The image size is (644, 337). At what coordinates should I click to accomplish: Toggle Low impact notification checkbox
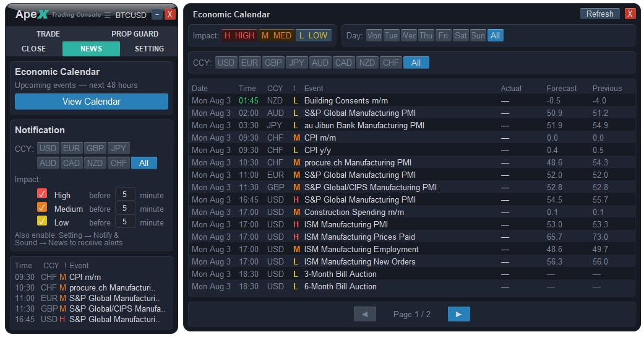(42, 221)
